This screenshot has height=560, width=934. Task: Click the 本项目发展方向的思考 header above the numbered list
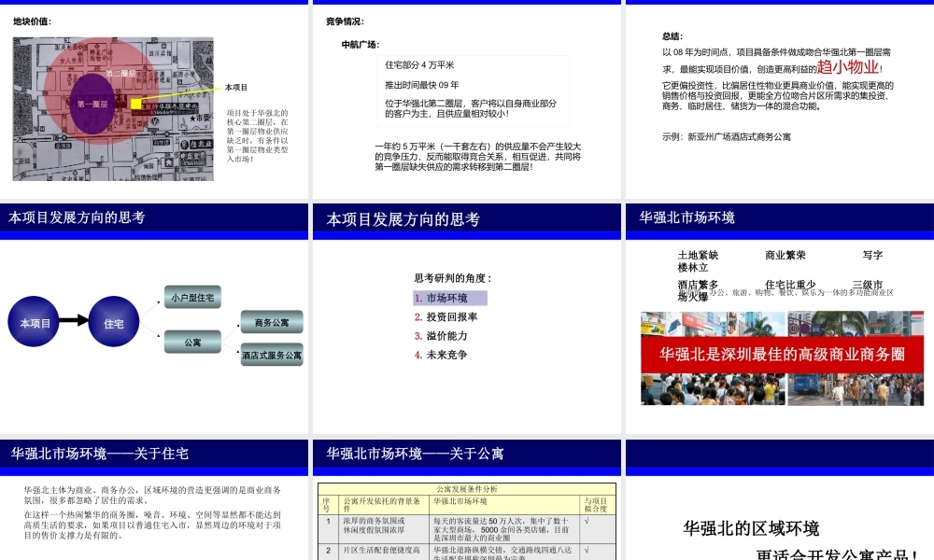tap(403, 219)
